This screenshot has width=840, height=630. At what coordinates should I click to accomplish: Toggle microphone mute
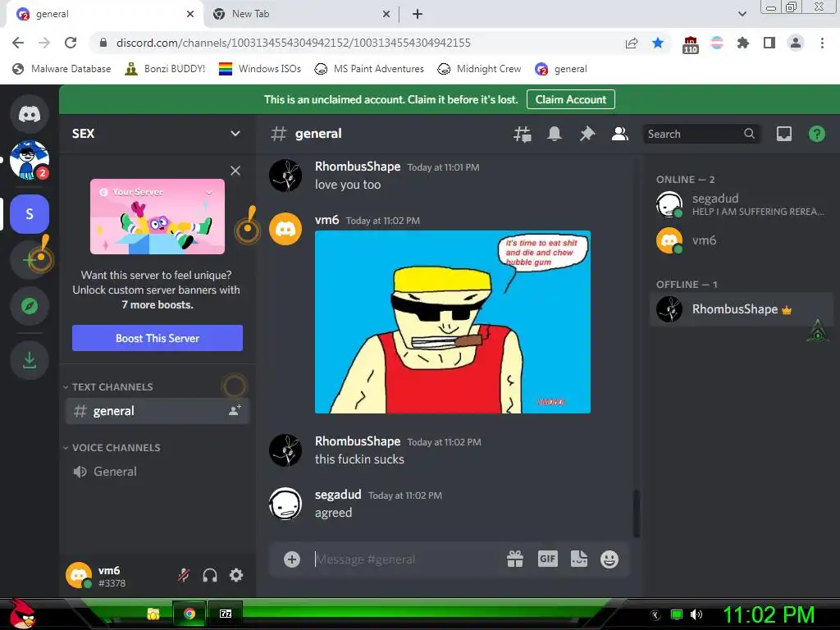184,575
